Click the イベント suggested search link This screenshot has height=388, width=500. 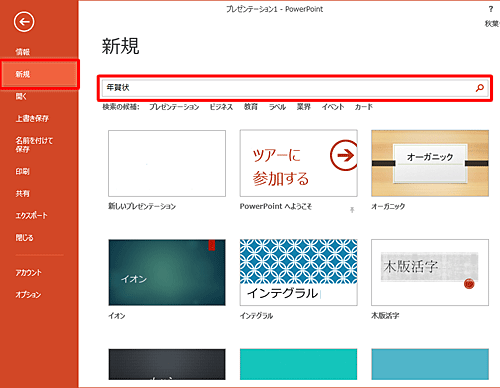333,107
